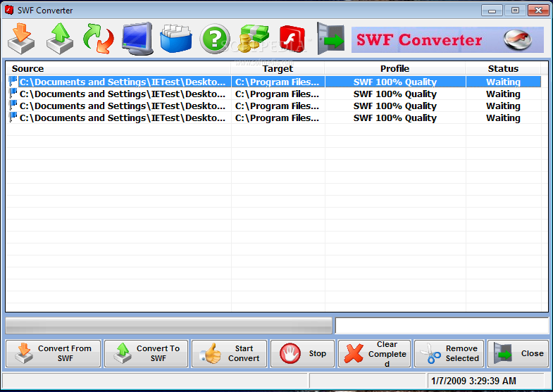
Task: Click the date and time in status bar
Action: (x=473, y=381)
